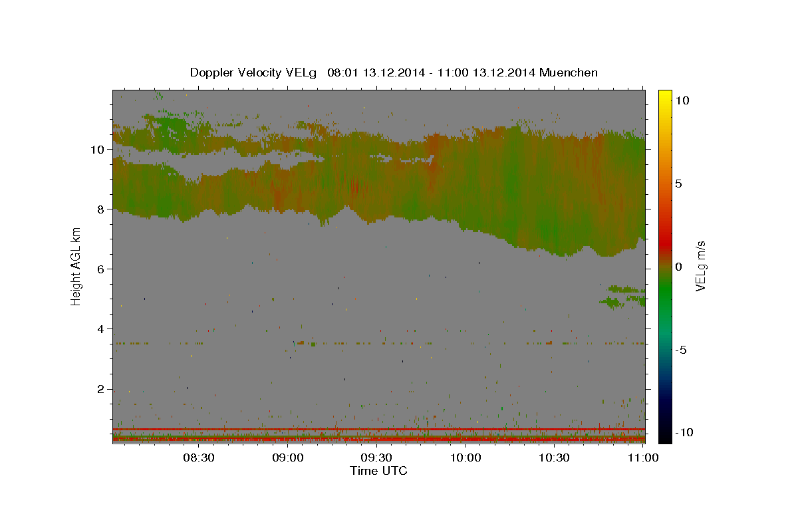Image resolution: width=798 pixels, height=532 pixels.
Task: Click the red ground clutter band near surface
Action: 378,438
